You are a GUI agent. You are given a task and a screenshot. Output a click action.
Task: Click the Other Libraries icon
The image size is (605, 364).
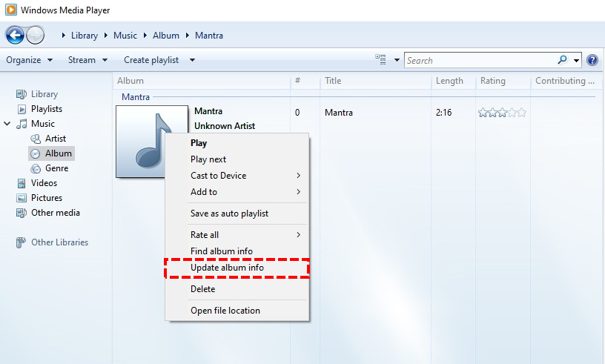click(x=21, y=242)
